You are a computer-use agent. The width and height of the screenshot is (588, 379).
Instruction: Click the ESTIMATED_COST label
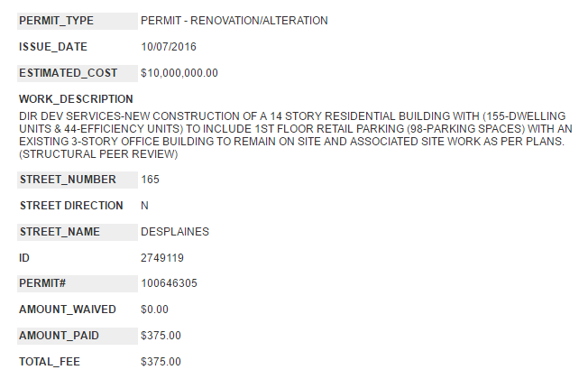(x=68, y=72)
